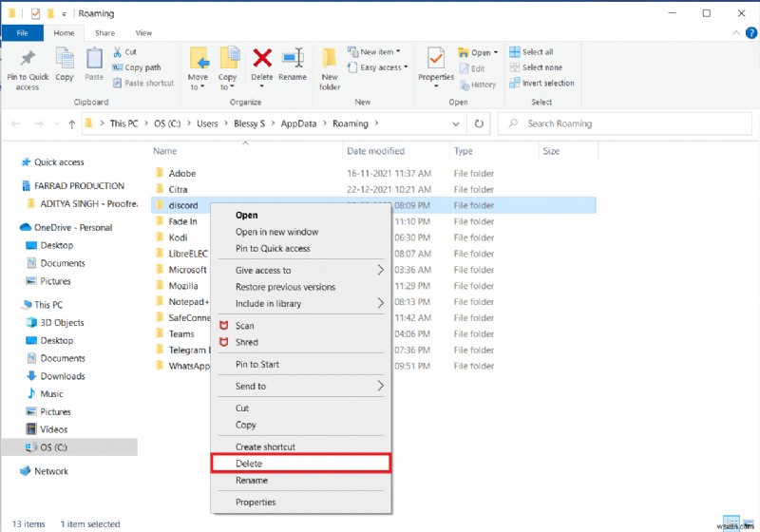Click the New folder ribbon icon

[330, 58]
